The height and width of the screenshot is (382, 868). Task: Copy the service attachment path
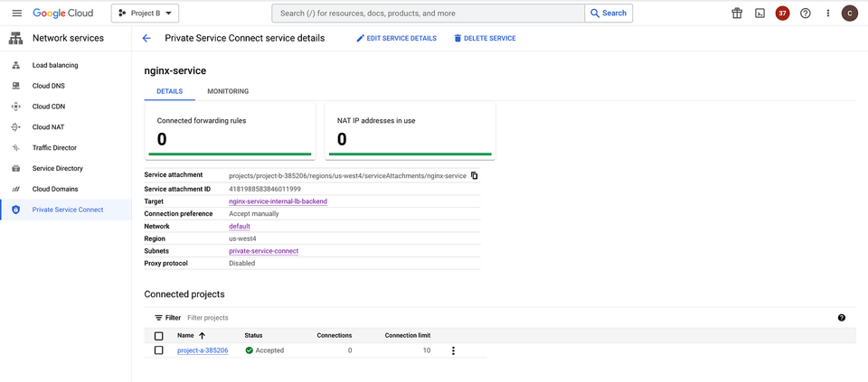point(475,176)
